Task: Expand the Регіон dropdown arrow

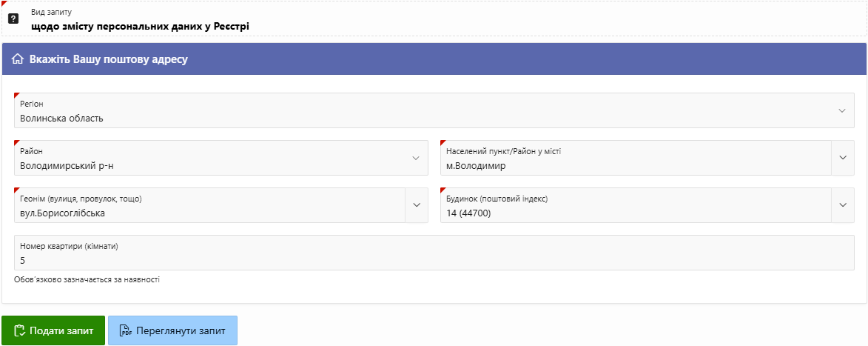Action: [x=841, y=110]
